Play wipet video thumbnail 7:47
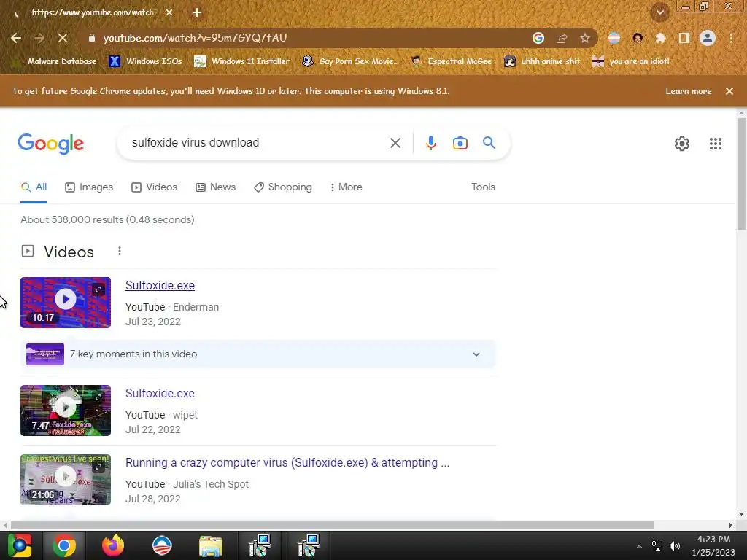The image size is (747, 560). (x=66, y=411)
